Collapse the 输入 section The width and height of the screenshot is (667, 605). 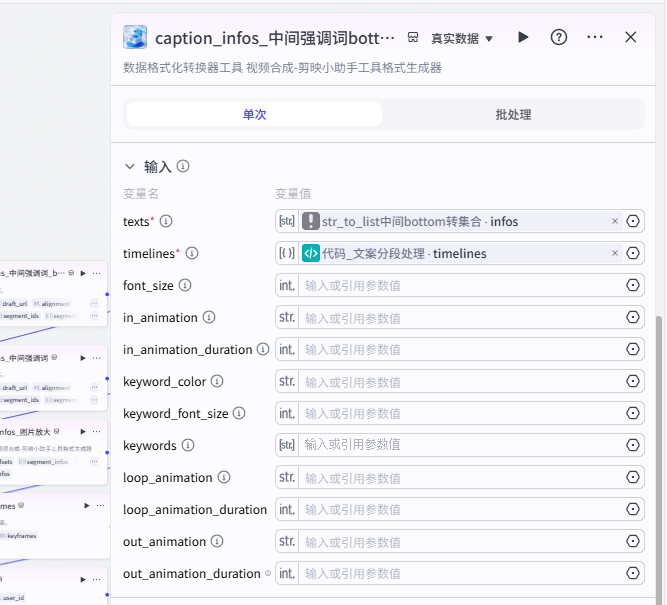click(129, 167)
